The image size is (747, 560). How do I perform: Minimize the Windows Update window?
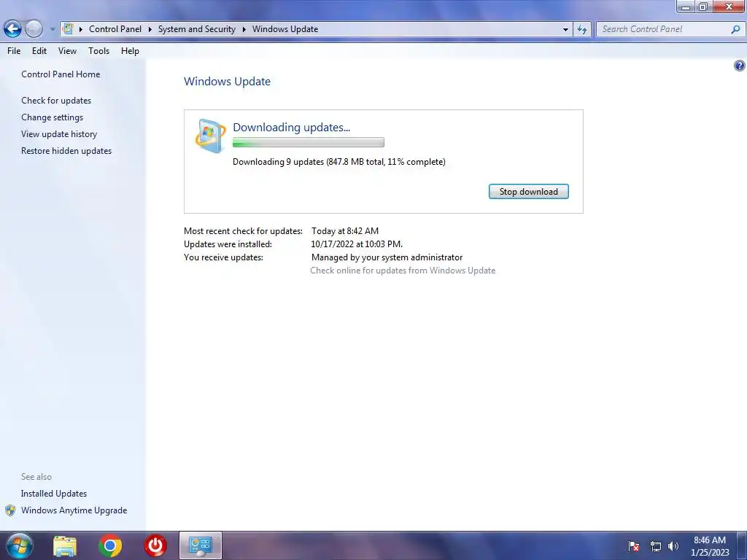coord(686,7)
